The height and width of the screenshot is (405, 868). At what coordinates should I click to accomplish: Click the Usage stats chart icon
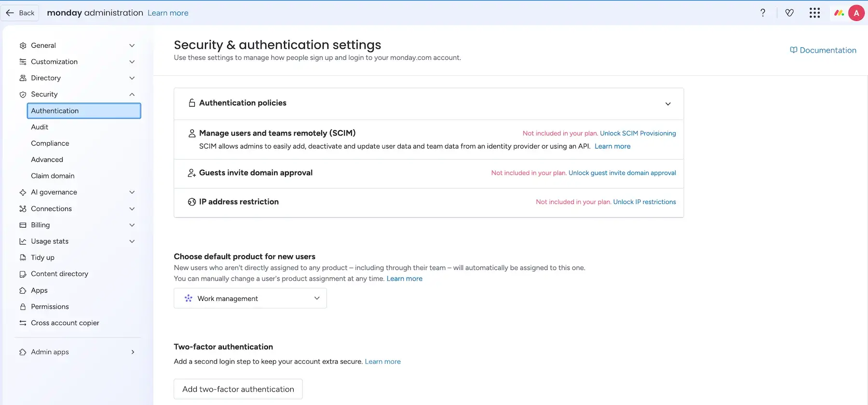[23, 242]
